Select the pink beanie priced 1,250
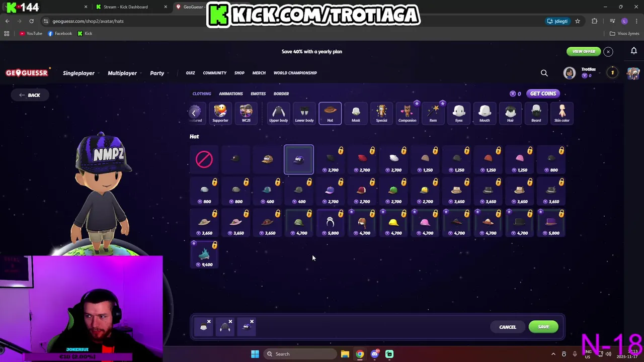The height and width of the screenshot is (362, 644). [x=519, y=159]
